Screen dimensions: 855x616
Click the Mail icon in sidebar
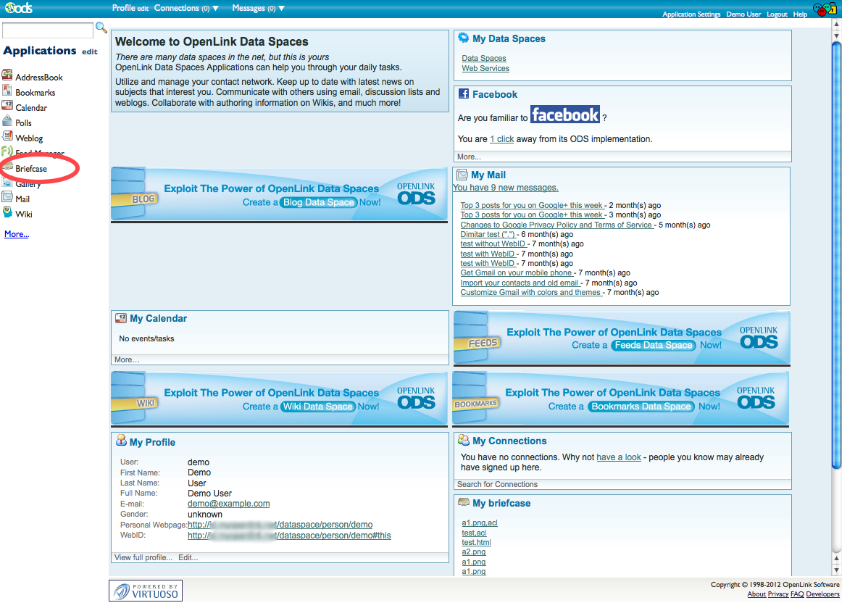7,198
